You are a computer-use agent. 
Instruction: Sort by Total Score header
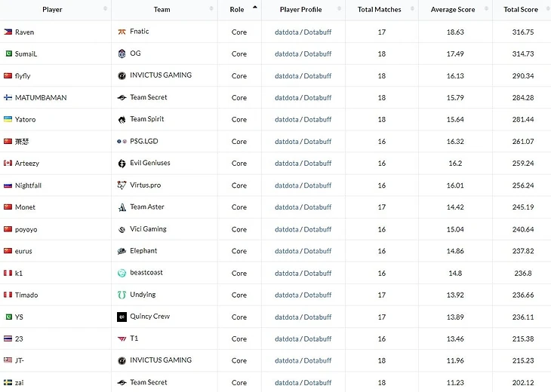click(x=521, y=10)
